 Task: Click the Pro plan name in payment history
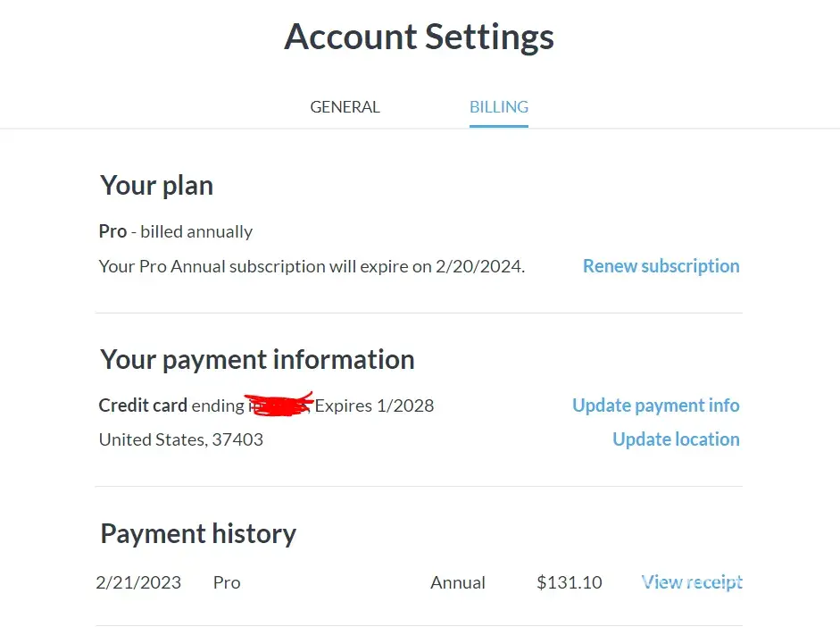pyautogui.click(x=227, y=582)
